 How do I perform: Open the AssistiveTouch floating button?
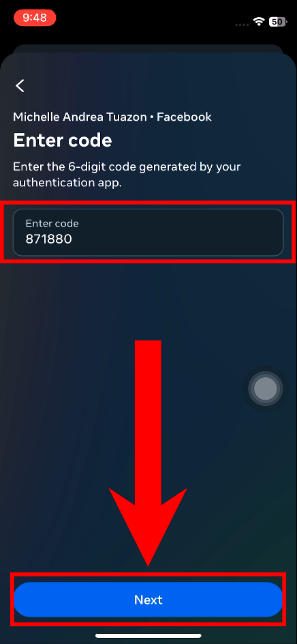(266, 389)
